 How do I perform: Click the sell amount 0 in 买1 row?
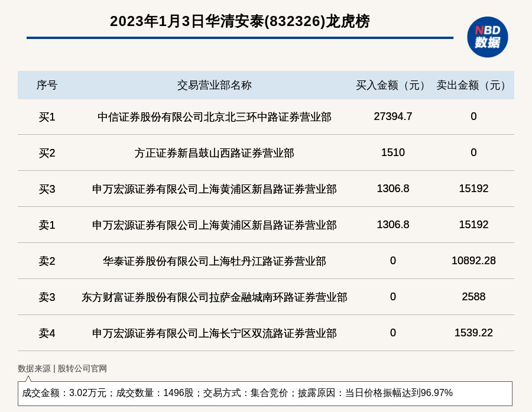click(x=473, y=116)
